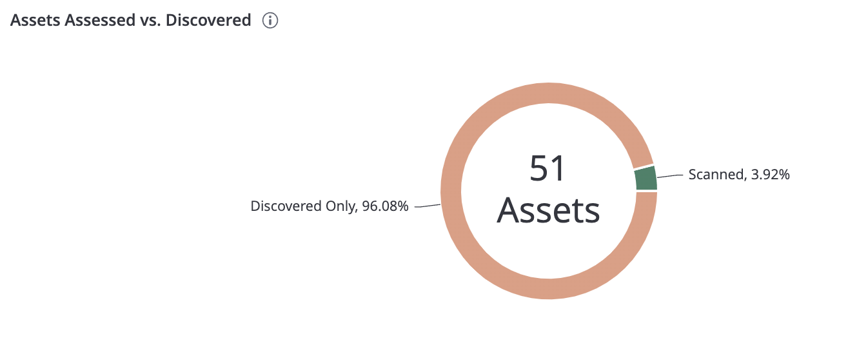
Task: Click the word 'Discovered' in the heading
Action: (208, 20)
